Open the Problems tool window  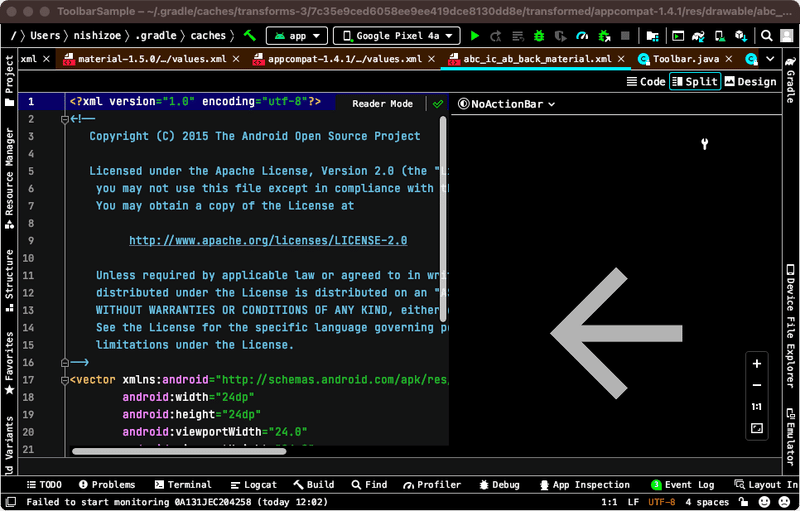click(107, 484)
